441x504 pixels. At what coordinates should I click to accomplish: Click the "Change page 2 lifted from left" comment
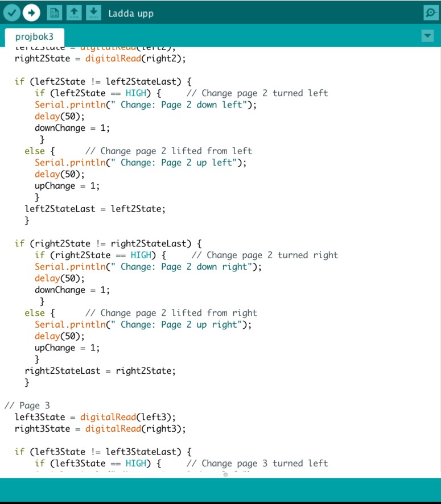[x=168, y=151]
